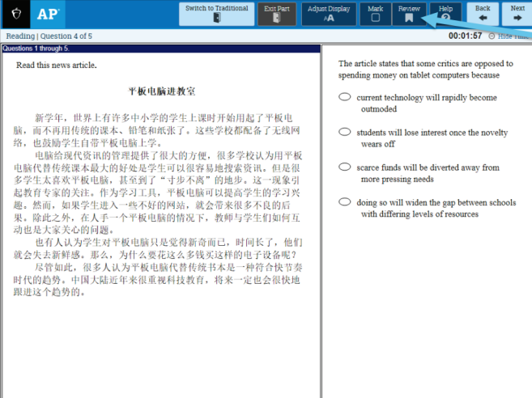The width and height of the screenshot is (532, 398).
Task: Click the Switch to Traditional button
Action: pyautogui.click(x=216, y=14)
